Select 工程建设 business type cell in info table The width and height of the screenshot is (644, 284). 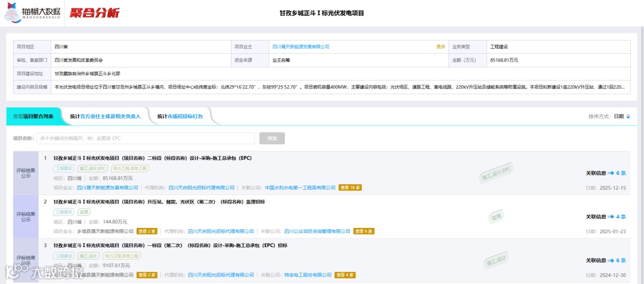coord(500,47)
